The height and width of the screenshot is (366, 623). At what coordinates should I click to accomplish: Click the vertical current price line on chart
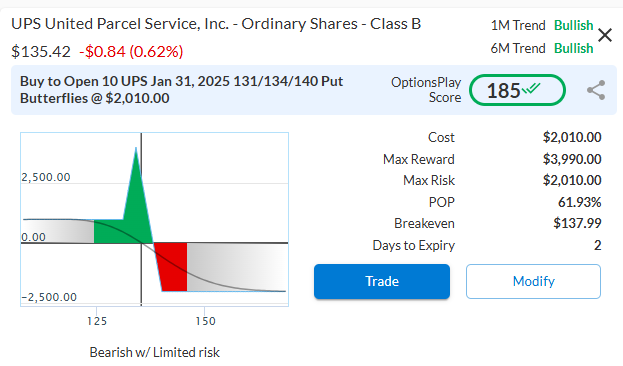pyautogui.click(x=141, y=219)
